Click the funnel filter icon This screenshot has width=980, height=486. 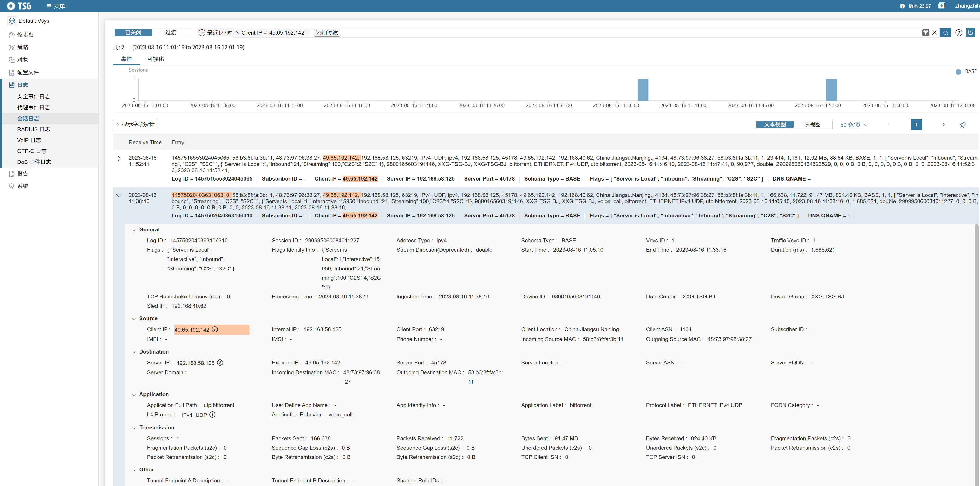click(926, 33)
